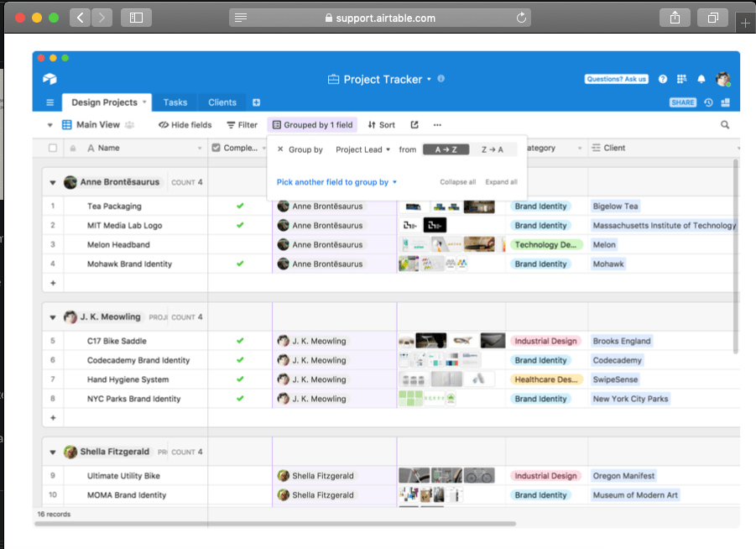Click the Collapse all link
The height and width of the screenshot is (549, 756).
[457, 182]
